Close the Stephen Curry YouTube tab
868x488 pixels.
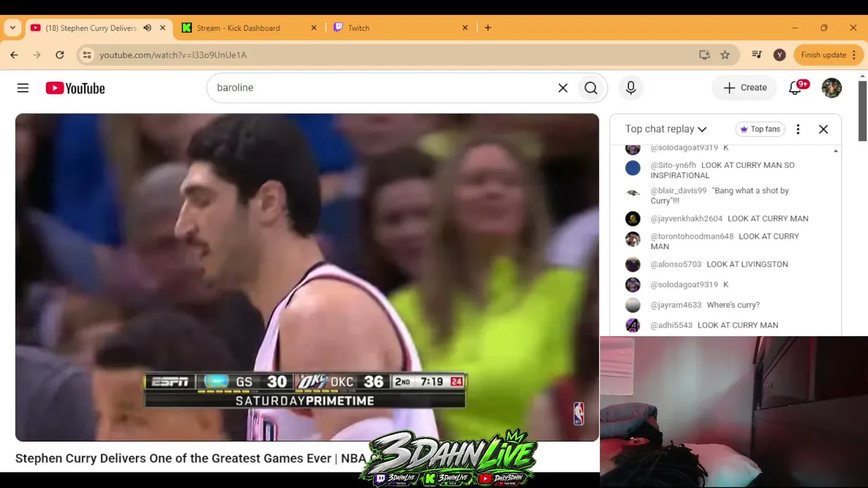[x=163, y=28]
